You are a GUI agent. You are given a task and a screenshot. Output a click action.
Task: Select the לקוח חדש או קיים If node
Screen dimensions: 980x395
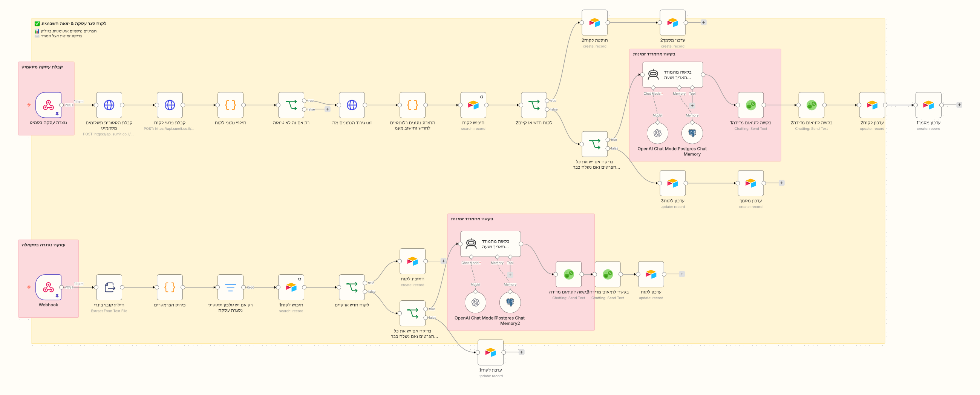pos(352,287)
